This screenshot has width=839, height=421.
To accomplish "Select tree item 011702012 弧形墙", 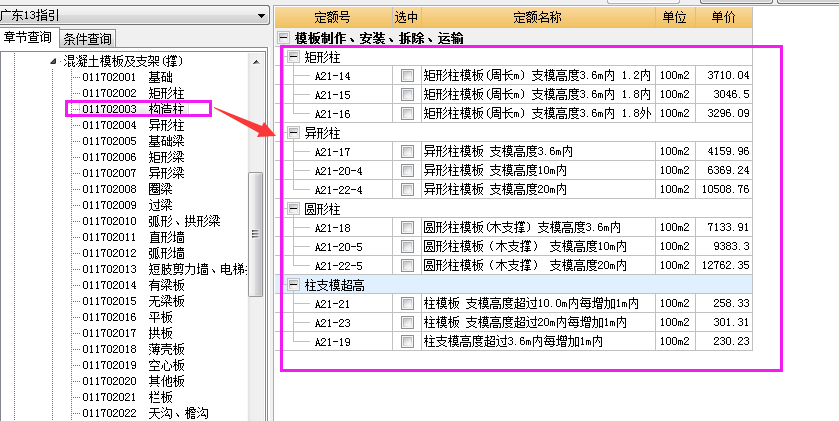I will tap(133, 253).
